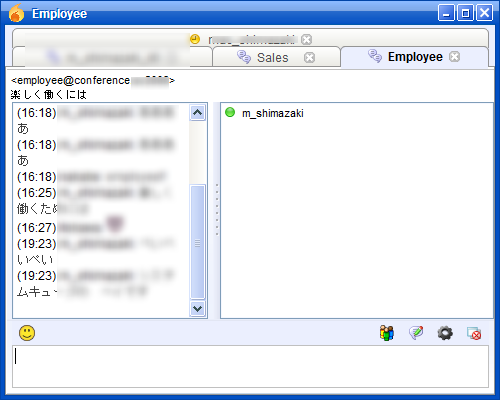Screen dimensions: 500x400
Task: Click the chat history scroll down arrow
Action: (198, 309)
